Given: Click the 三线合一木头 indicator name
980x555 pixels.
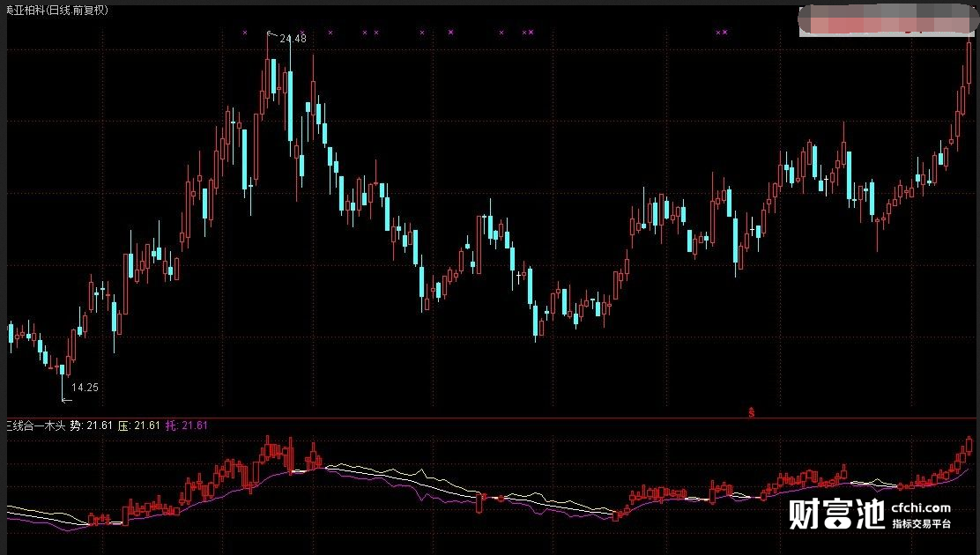Looking at the screenshot, I should (x=36, y=425).
